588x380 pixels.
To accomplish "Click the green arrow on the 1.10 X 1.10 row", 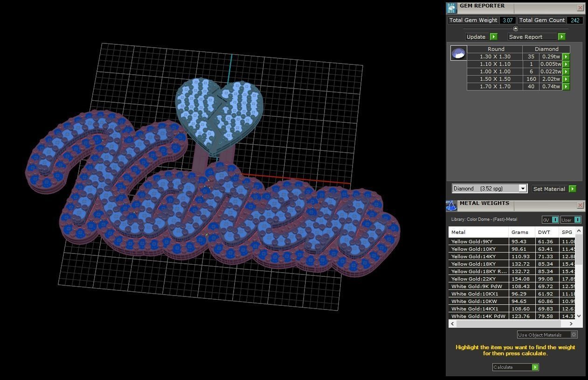I will [x=566, y=64].
